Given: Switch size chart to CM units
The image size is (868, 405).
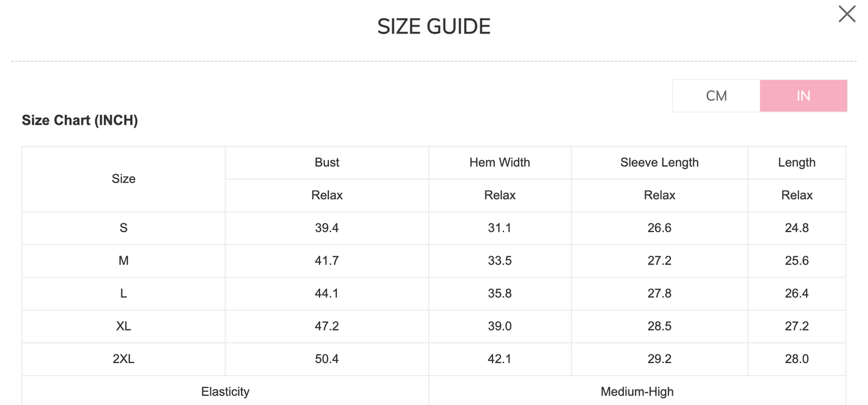Looking at the screenshot, I should tap(716, 96).
